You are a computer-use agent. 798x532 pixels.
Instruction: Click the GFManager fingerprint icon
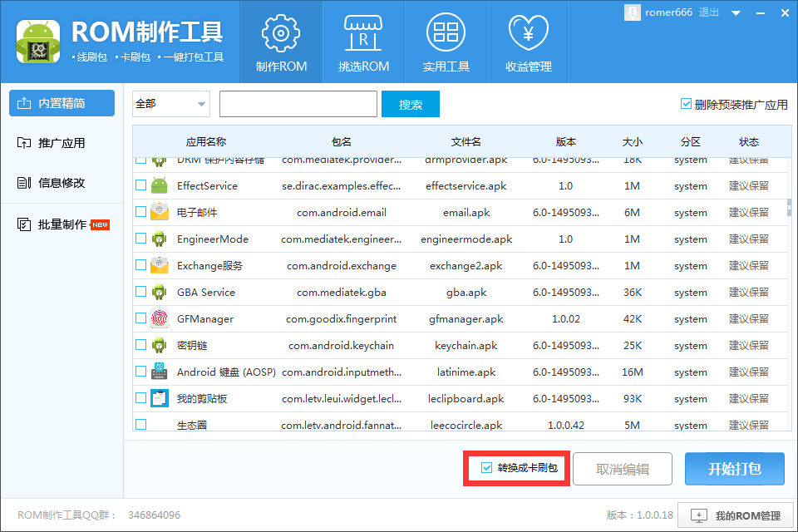point(160,319)
